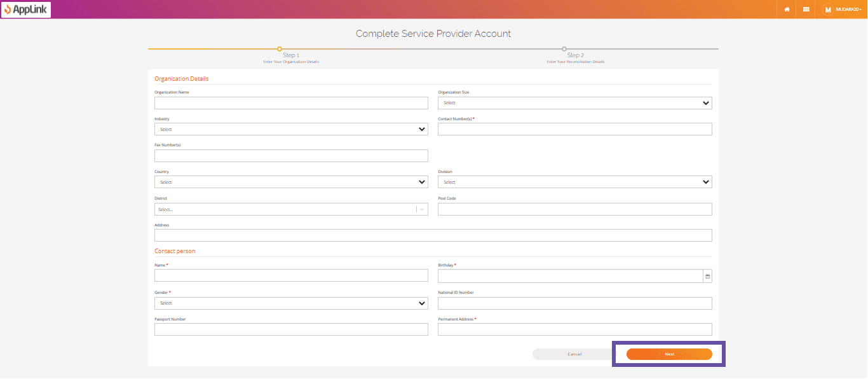Focus the organization Address field
The height and width of the screenshot is (379, 868).
point(433,235)
